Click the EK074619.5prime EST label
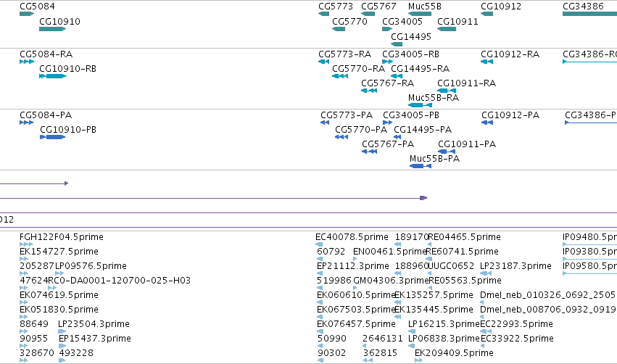 pos(59,295)
